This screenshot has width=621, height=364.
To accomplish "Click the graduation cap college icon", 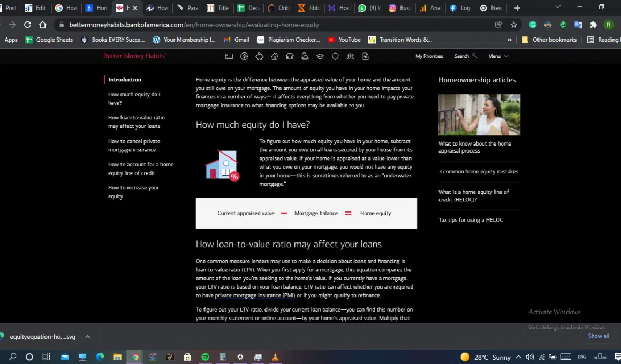I will [x=320, y=56].
